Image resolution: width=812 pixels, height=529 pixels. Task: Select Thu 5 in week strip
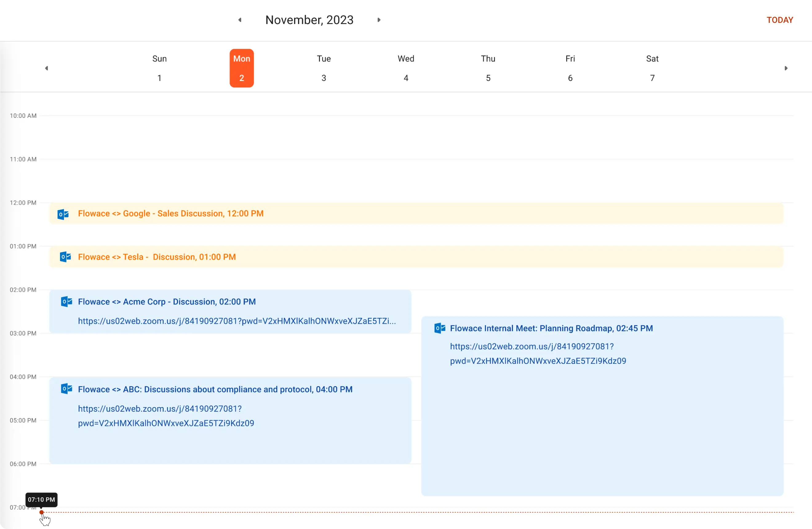(488, 68)
